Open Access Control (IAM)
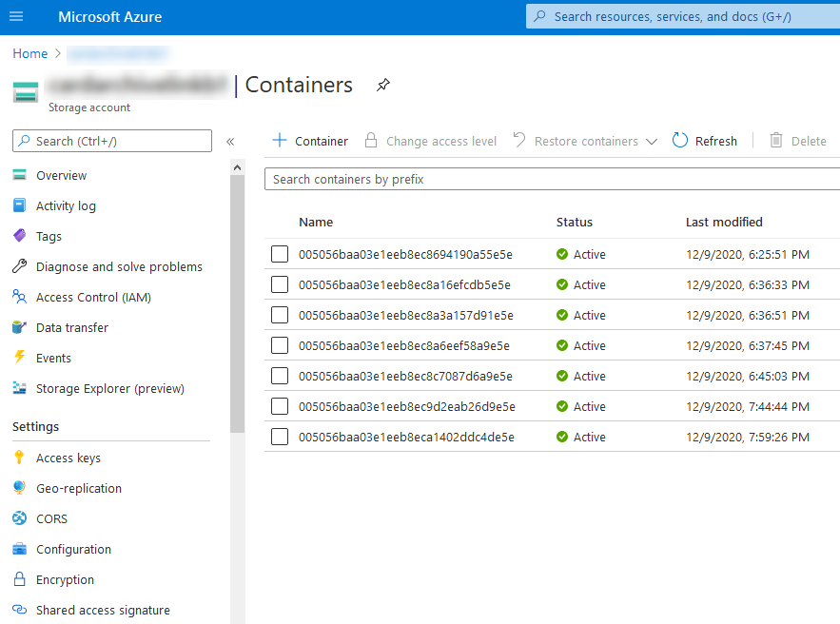Image resolution: width=840 pixels, height=624 pixels. (93, 298)
